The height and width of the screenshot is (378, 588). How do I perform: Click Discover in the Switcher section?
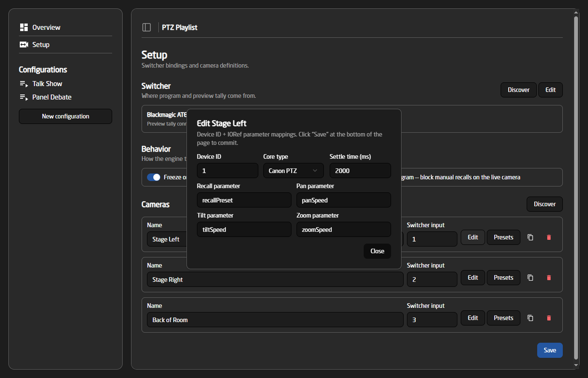(x=519, y=90)
